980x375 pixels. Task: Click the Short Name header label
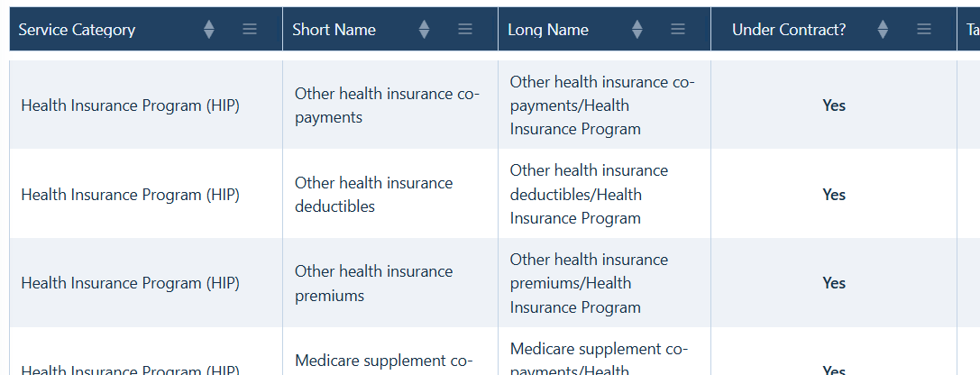click(334, 30)
